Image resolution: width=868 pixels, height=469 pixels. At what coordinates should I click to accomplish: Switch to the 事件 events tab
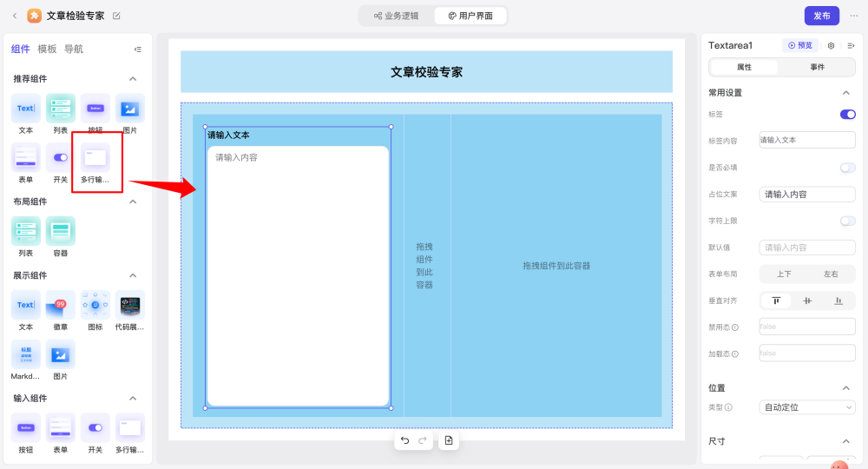coord(817,67)
